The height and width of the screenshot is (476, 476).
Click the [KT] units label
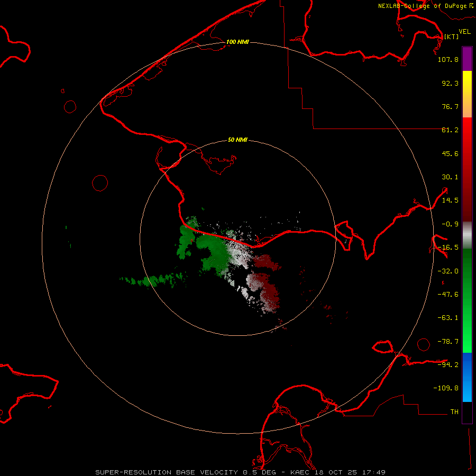[452, 36]
